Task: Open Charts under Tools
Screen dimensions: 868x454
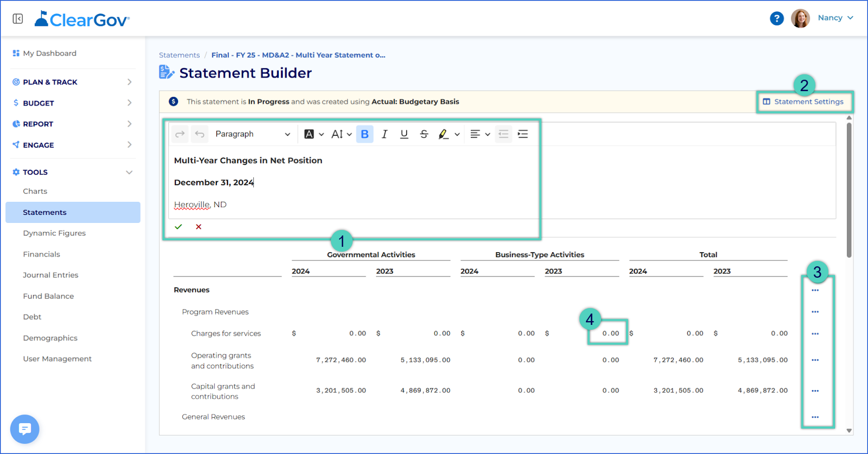Action: [x=35, y=191]
